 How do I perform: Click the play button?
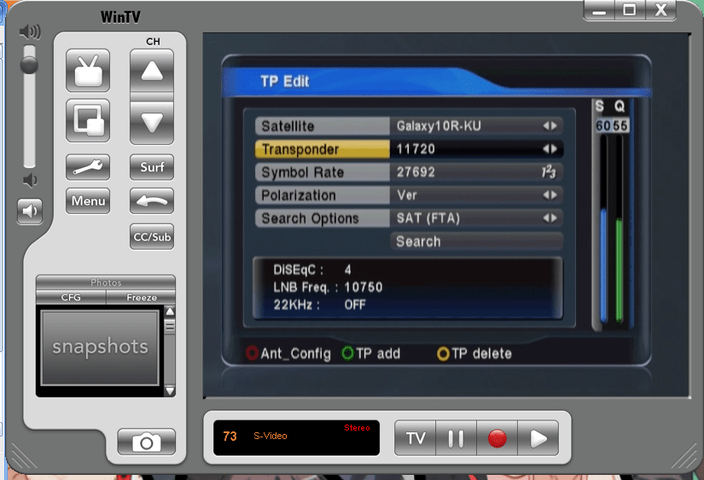coord(538,438)
